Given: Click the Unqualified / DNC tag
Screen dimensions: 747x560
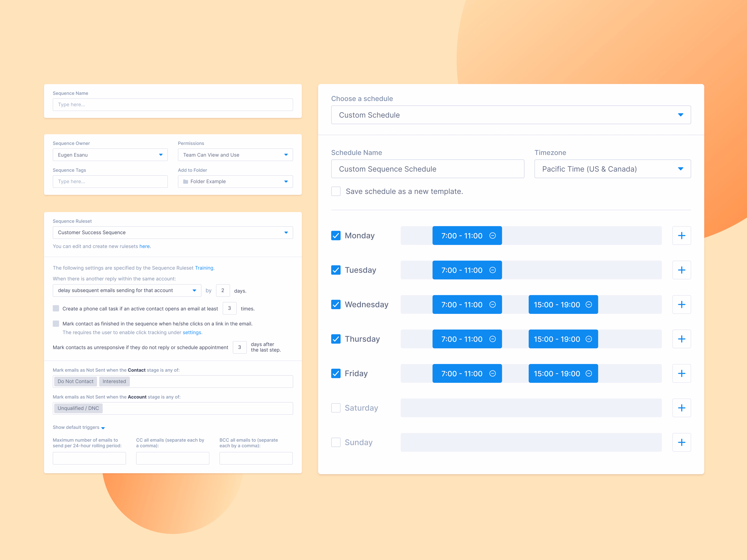Looking at the screenshot, I should pyautogui.click(x=78, y=408).
